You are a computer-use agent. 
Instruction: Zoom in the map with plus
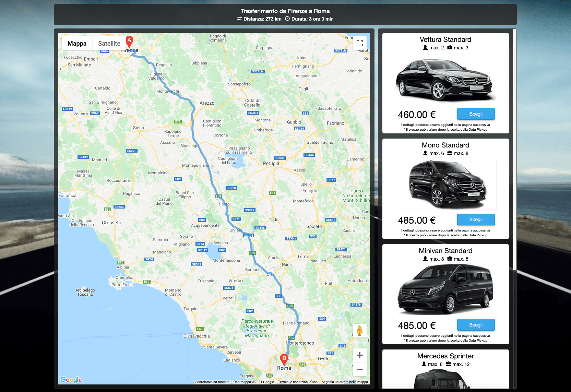[359, 355]
